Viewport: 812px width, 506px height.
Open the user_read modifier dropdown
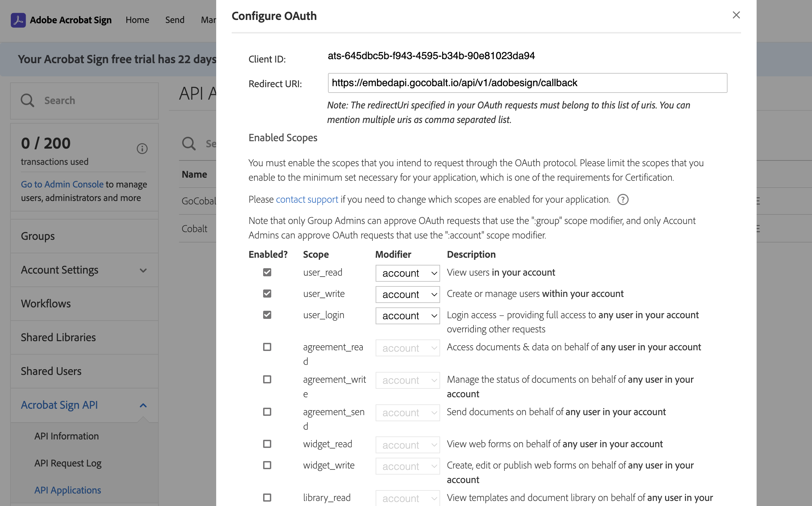click(x=407, y=273)
